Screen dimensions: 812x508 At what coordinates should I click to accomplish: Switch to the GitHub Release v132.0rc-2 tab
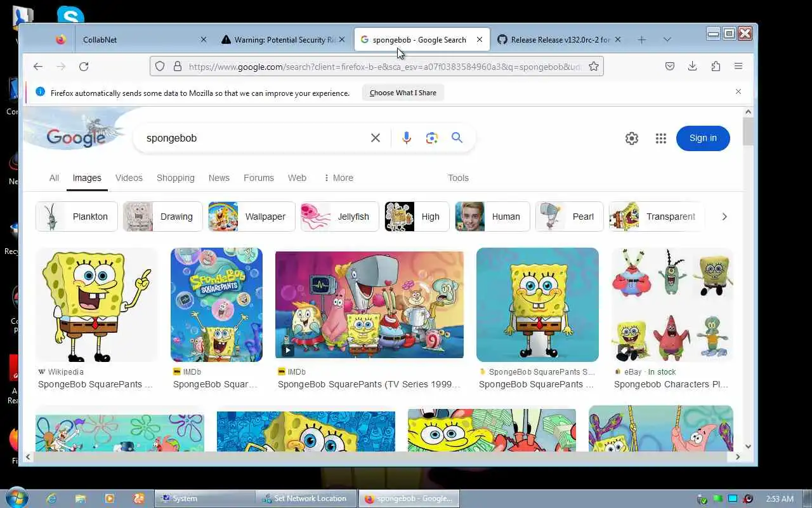click(560, 39)
